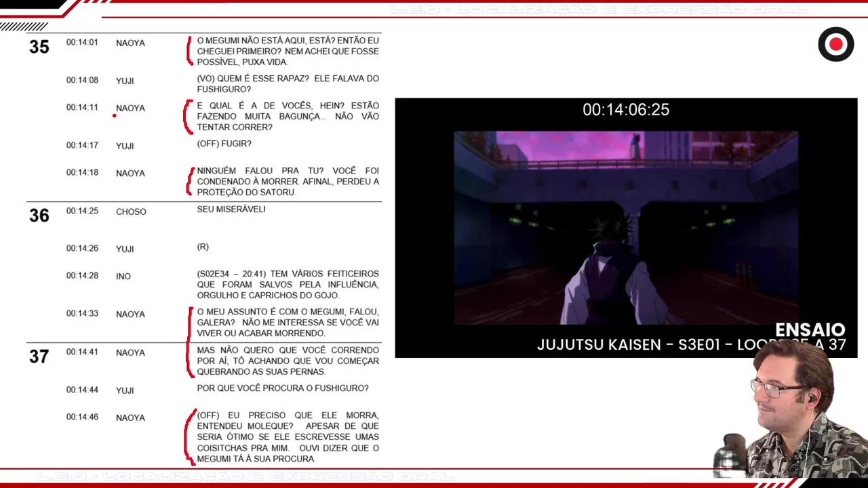Click the line 'O MEGUMI NÃO ESTÁ AQUI'
This screenshot has height=488, width=868.
coord(288,52)
